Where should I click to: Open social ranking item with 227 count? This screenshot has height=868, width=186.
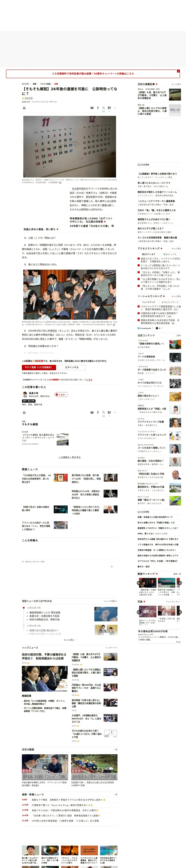pos(160,308)
